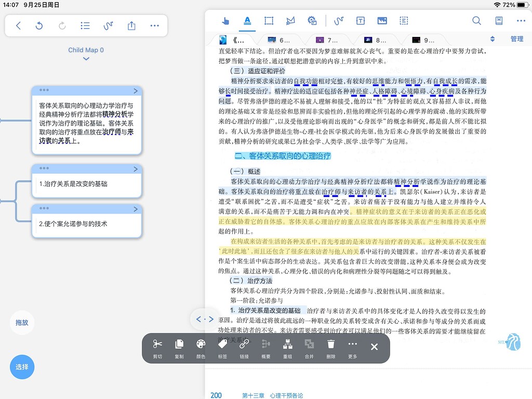The width and height of the screenshot is (532, 399).
Task: Cut the node with the scissors icon
Action: [157, 347]
